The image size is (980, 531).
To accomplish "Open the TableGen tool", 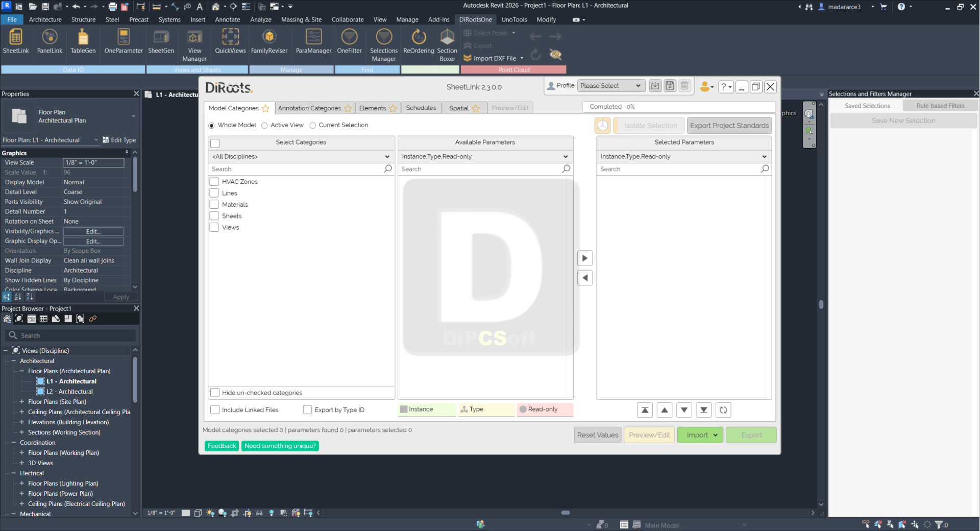I will 83,41.
